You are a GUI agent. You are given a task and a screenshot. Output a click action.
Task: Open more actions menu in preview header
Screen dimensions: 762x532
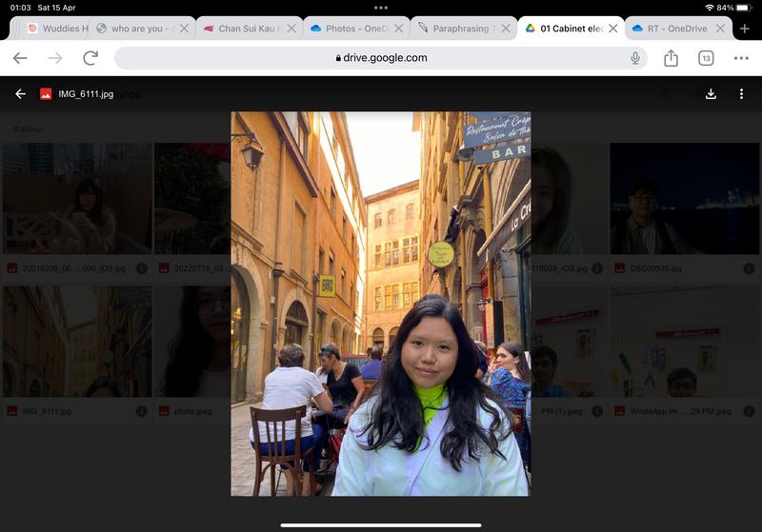741,93
